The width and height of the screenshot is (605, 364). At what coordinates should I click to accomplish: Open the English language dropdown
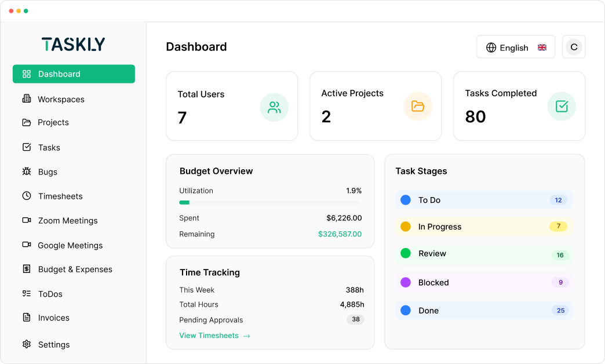point(516,47)
